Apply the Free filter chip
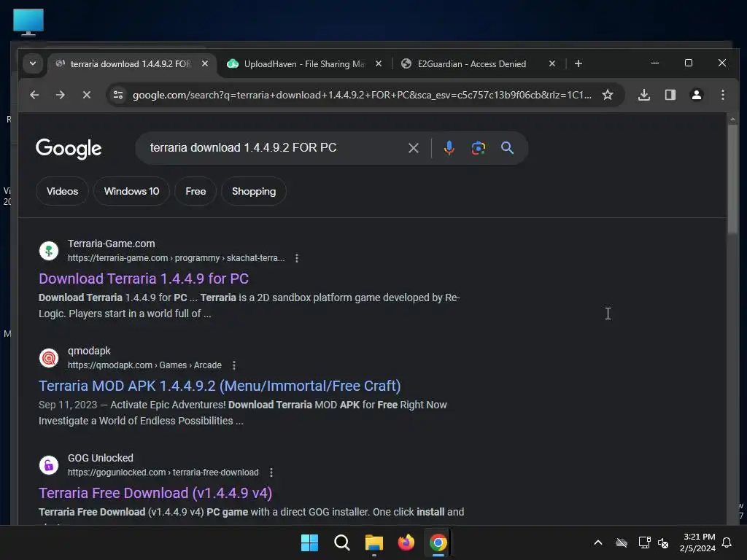 tap(196, 192)
